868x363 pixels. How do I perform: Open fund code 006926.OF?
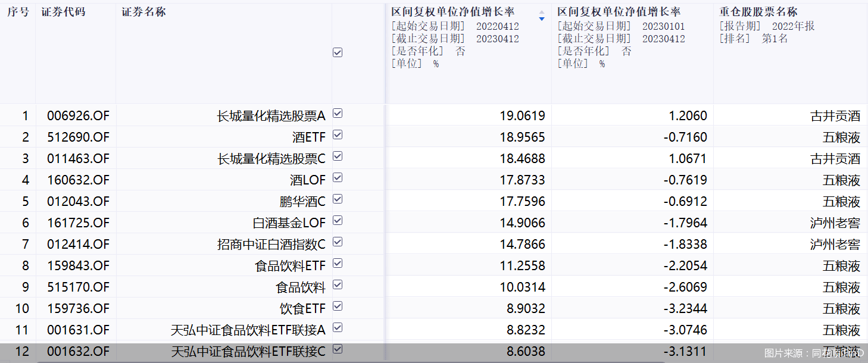point(78,116)
